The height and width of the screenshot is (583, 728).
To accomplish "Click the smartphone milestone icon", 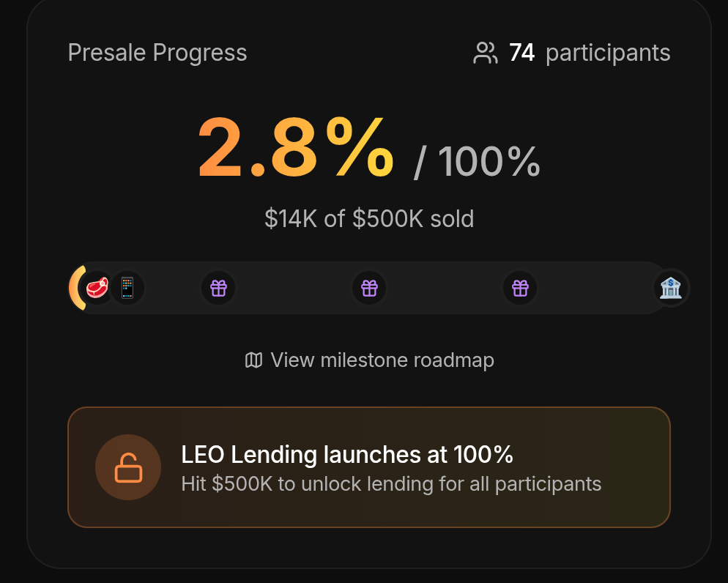I will [x=127, y=288].
